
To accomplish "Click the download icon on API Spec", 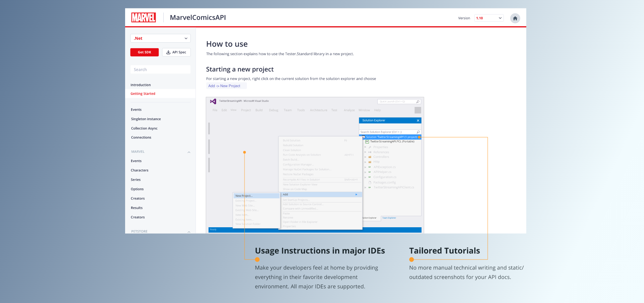I will [168, 52].
